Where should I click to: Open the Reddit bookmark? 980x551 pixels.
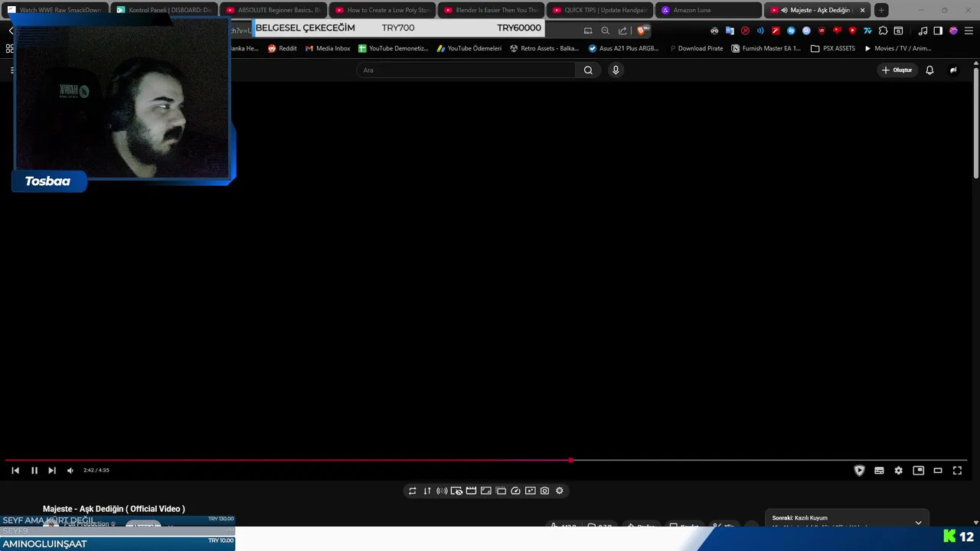(282, 48)
